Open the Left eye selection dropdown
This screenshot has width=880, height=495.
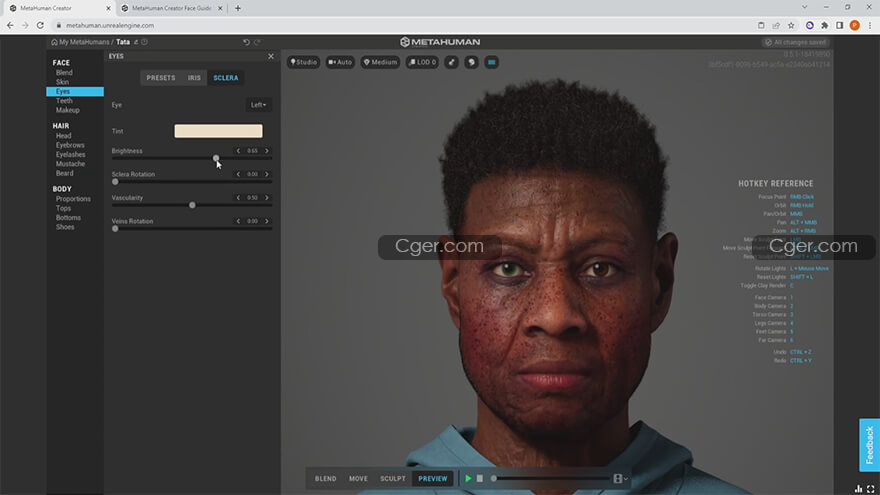(259, 105)
